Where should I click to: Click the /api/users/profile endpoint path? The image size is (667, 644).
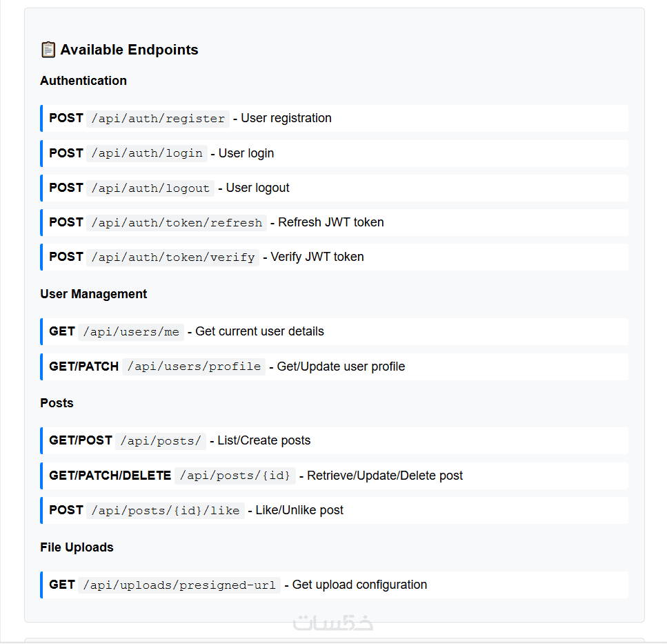[x=194, y=367]
